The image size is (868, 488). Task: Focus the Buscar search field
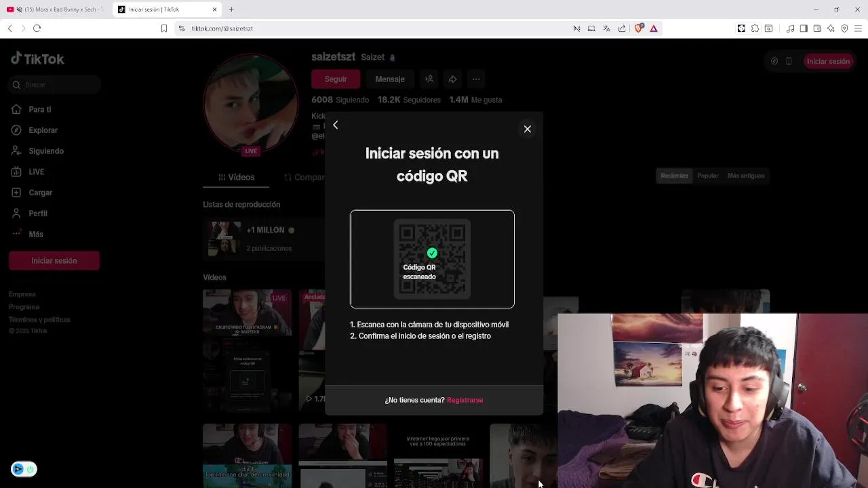tap(55, 85)
